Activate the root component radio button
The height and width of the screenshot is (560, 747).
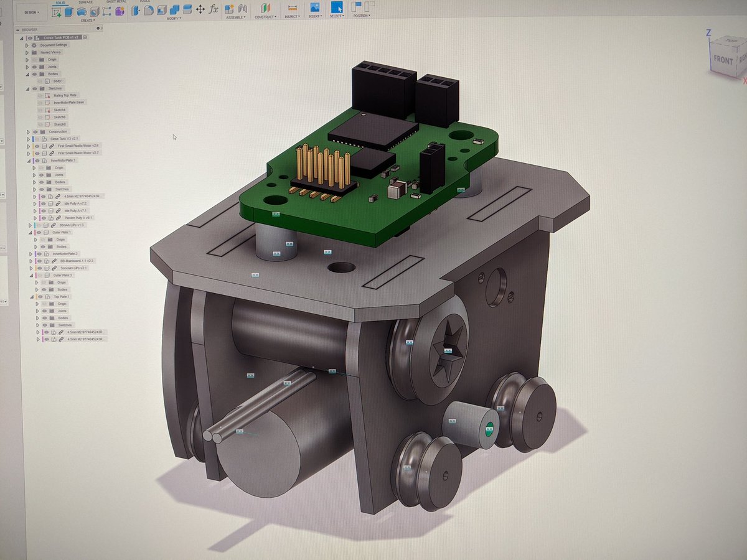tap(85, 38)
